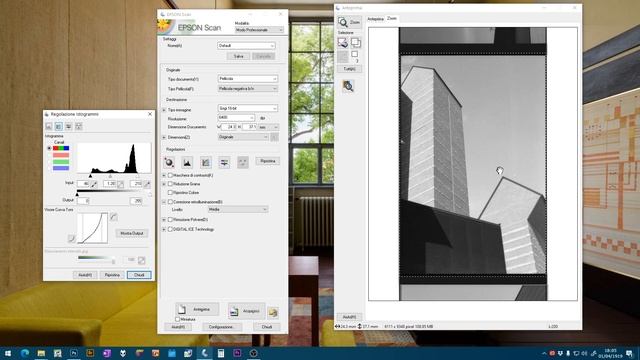Enable Riduzione Grana checkbox
This screenshot has height=360, width=640.
171,184
